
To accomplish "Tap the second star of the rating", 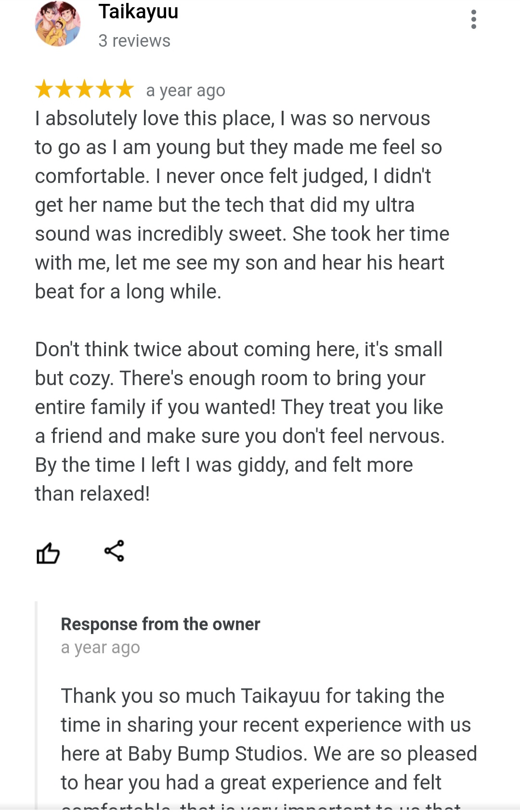I will (65, 89).
